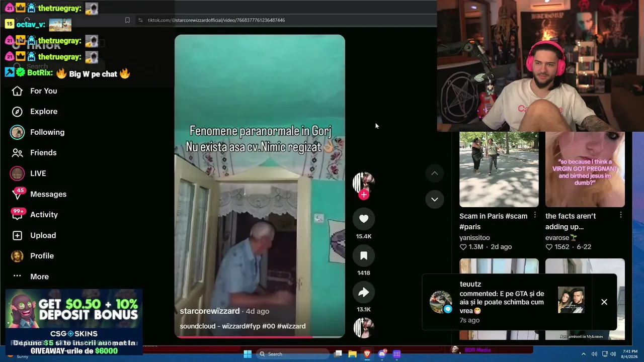Open the Scam in Paris video thumbnail
The width and height of the screenshot is (644, 362).
point(499,169)
